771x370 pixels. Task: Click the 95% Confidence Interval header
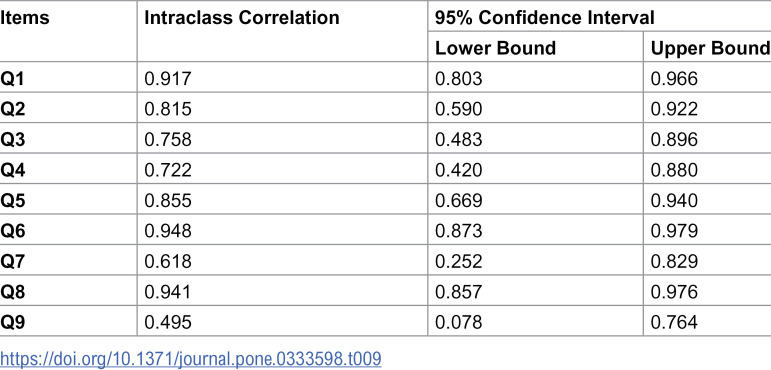point(545,18)
